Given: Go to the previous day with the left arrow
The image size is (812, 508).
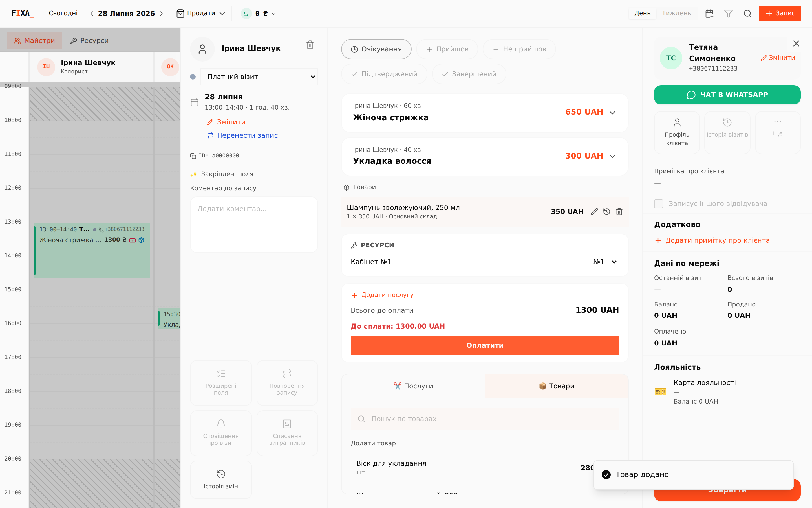Looking at the screenshot, I should [92, 14].
